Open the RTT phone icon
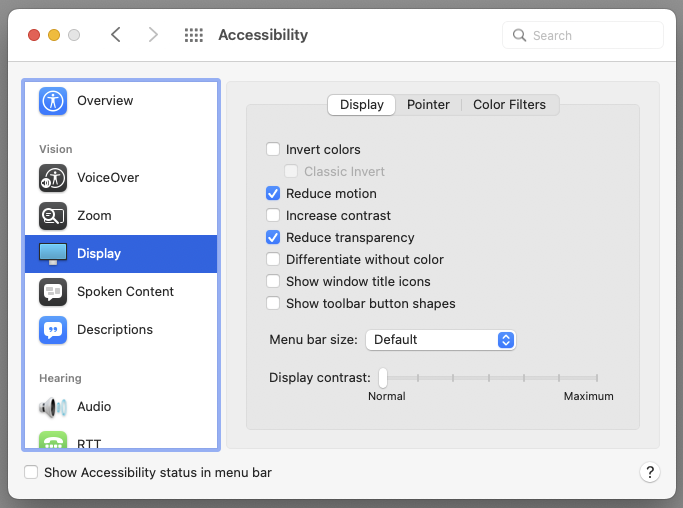 pyautogui.click(x=53, y=440)
